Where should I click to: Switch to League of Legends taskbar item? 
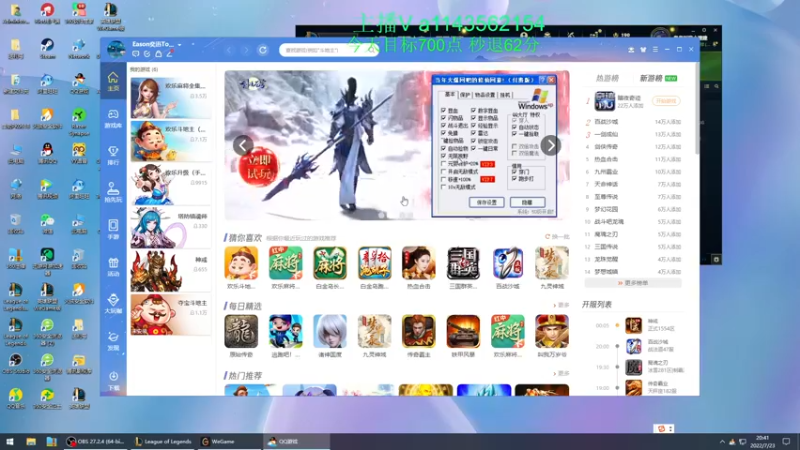coord(163,441)
